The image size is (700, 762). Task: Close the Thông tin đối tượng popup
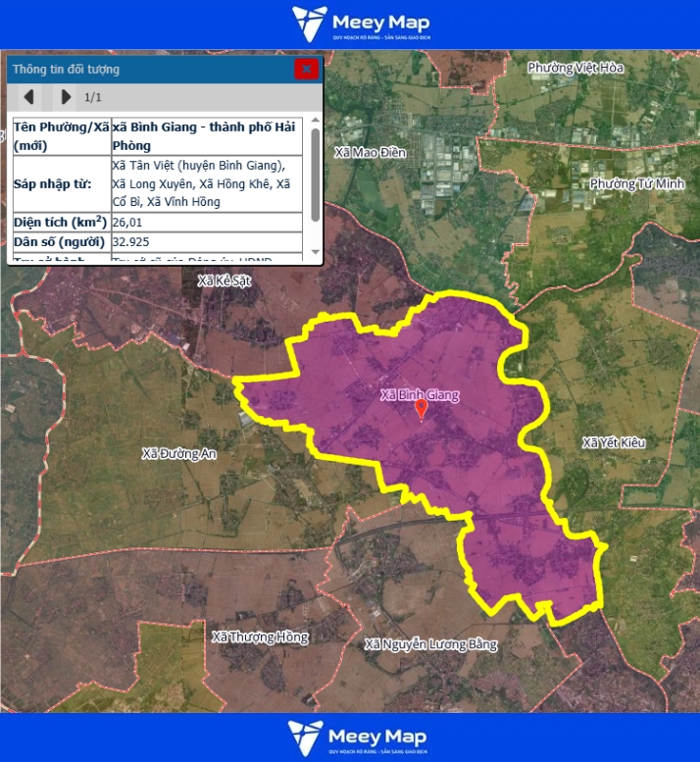click(x=306, y=69)
